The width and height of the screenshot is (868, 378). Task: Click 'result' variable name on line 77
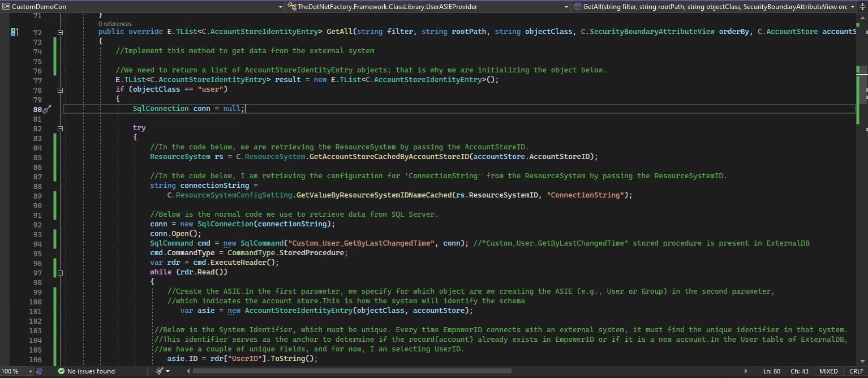pyautogui.click(x=288, y=79)
